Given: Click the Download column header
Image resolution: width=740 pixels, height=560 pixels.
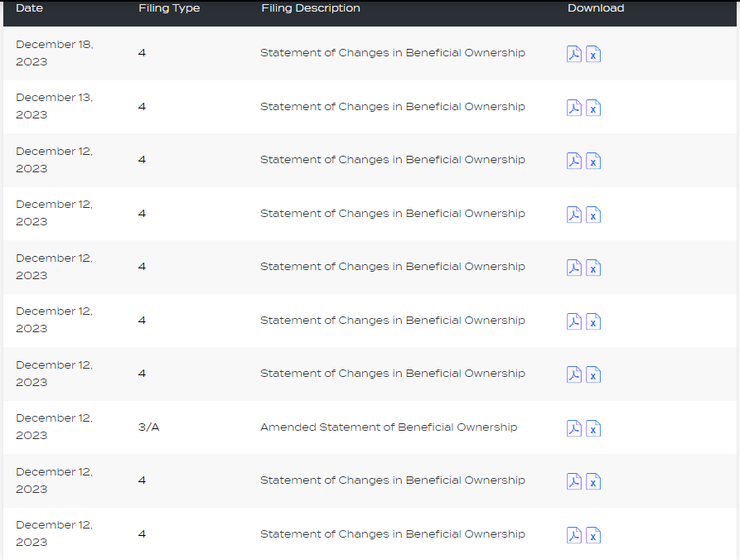Looking at the screenshot, I should click(x=596, y=8).
